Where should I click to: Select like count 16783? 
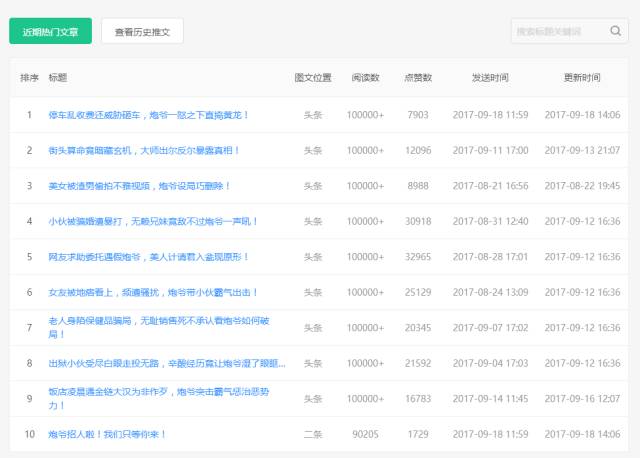pyautogui.click(x=418, y=399)
